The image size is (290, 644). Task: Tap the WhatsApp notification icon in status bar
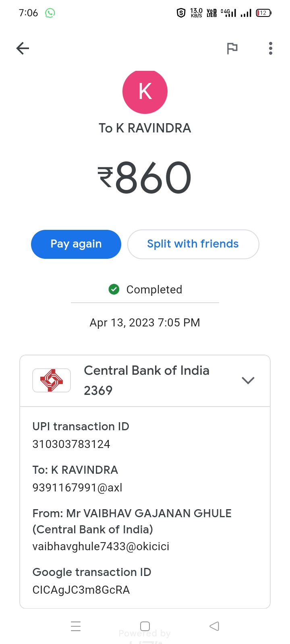(50, 13)
